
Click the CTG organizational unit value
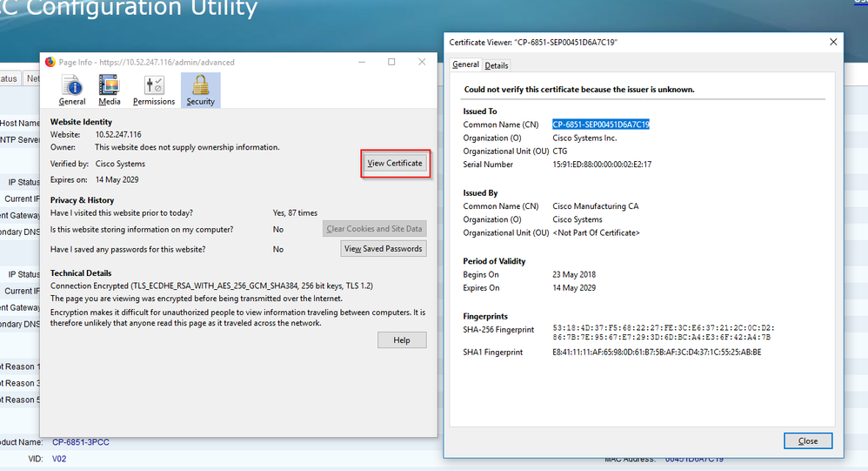(559, 151)
